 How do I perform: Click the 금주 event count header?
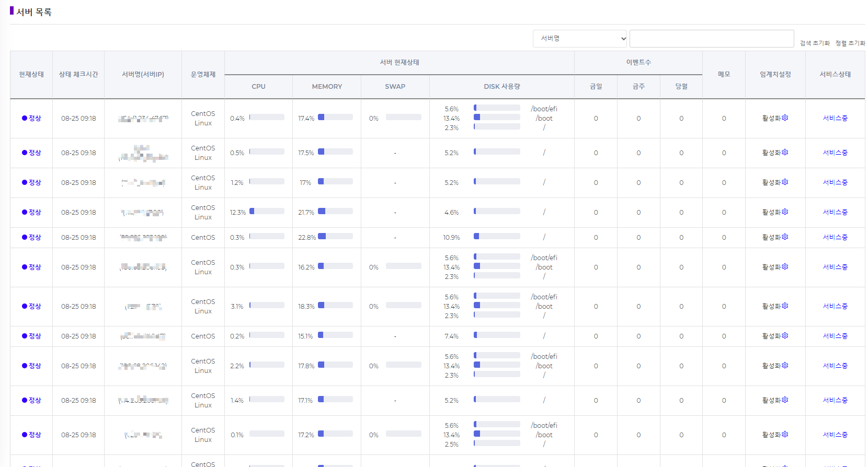638,87
